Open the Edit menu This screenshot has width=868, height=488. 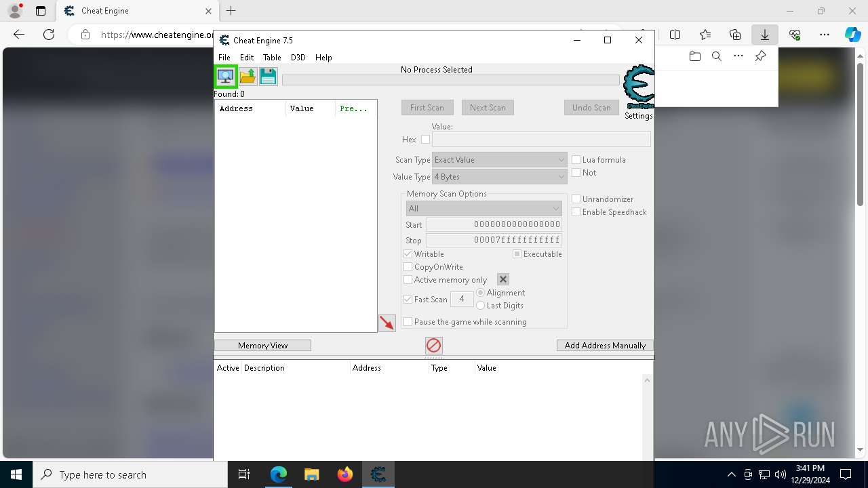pos(247,58)
